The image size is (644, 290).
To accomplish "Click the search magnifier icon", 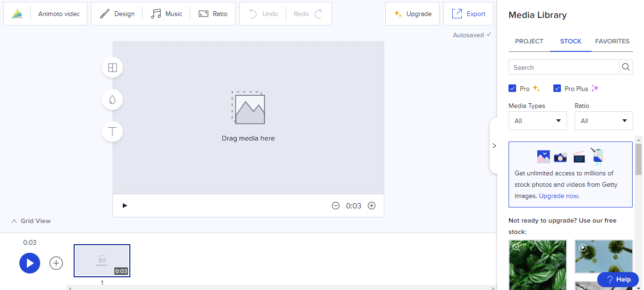I will pos(626,67).
